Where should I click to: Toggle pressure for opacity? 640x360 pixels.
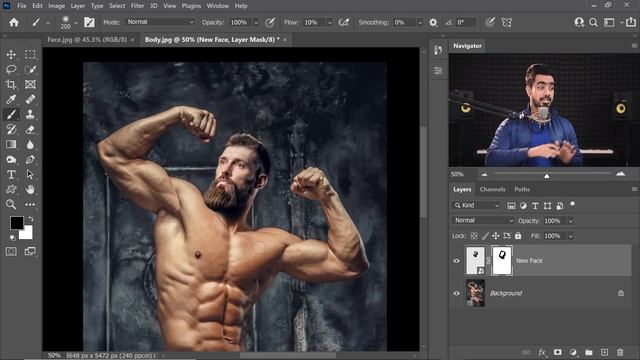pos(270,22)
